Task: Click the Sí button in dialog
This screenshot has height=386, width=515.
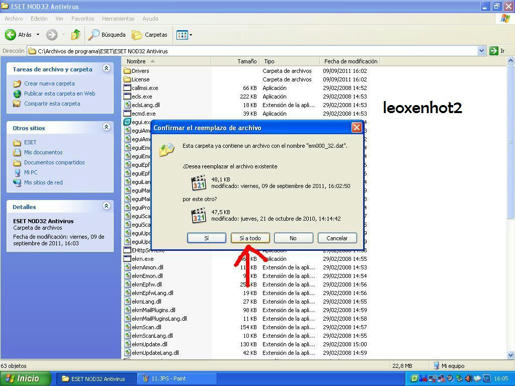Action: tap(207, 238)
